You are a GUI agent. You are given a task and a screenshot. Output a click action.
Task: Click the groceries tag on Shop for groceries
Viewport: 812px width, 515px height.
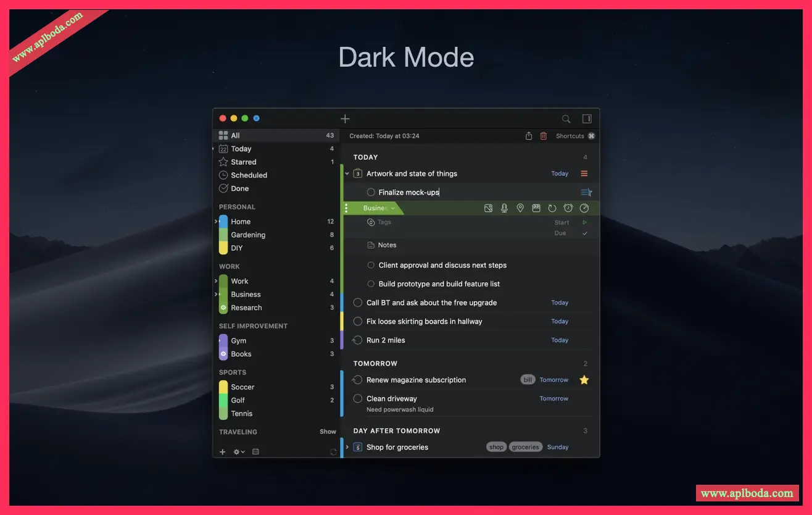(x=526, y=447)
